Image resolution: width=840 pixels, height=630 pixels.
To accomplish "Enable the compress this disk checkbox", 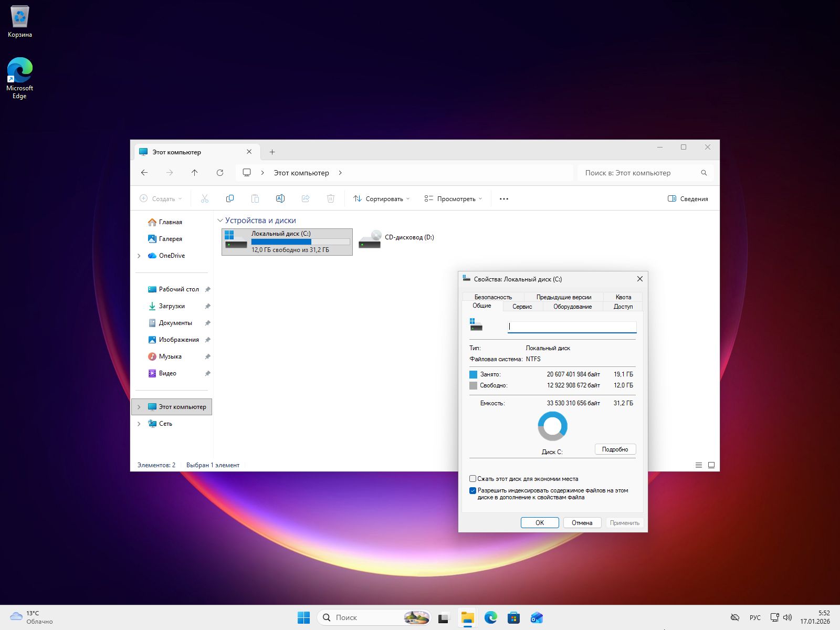I will (x=473, y=479).
